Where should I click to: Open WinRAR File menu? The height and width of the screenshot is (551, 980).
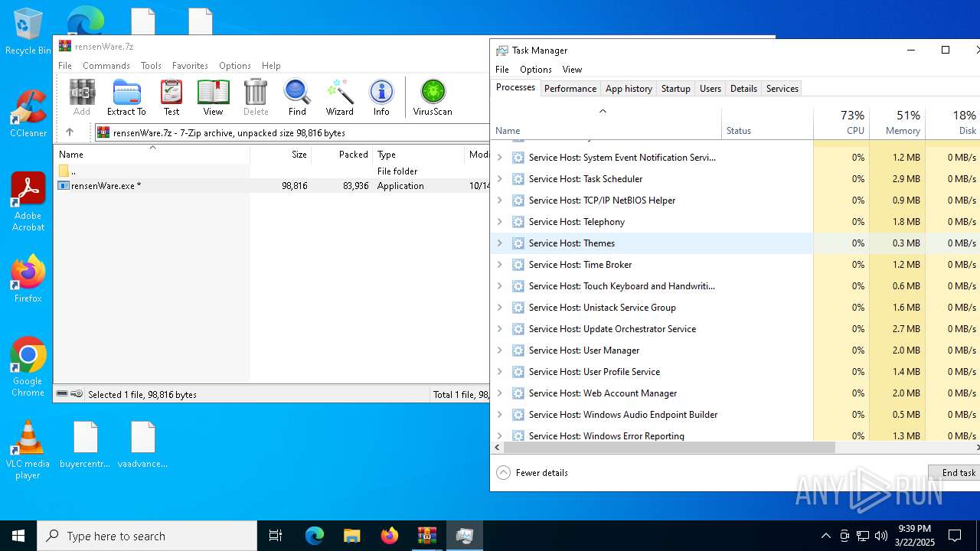[65, 66]
